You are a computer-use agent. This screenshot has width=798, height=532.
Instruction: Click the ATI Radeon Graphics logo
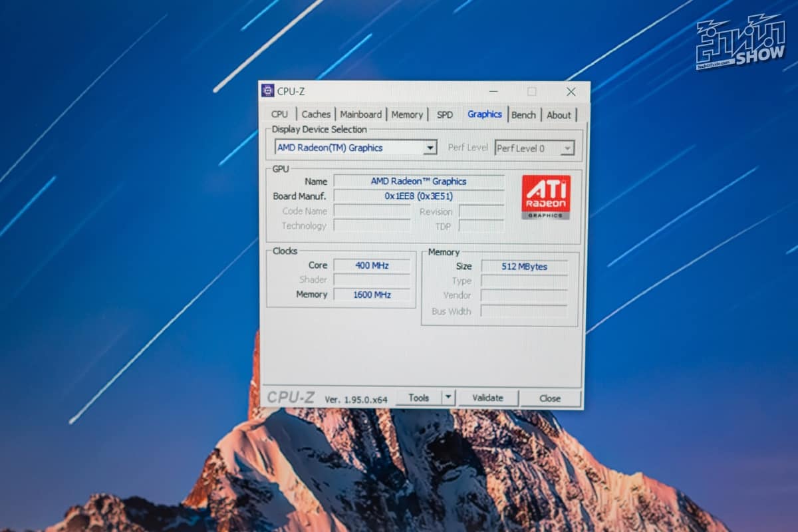[x=546, y=197]
